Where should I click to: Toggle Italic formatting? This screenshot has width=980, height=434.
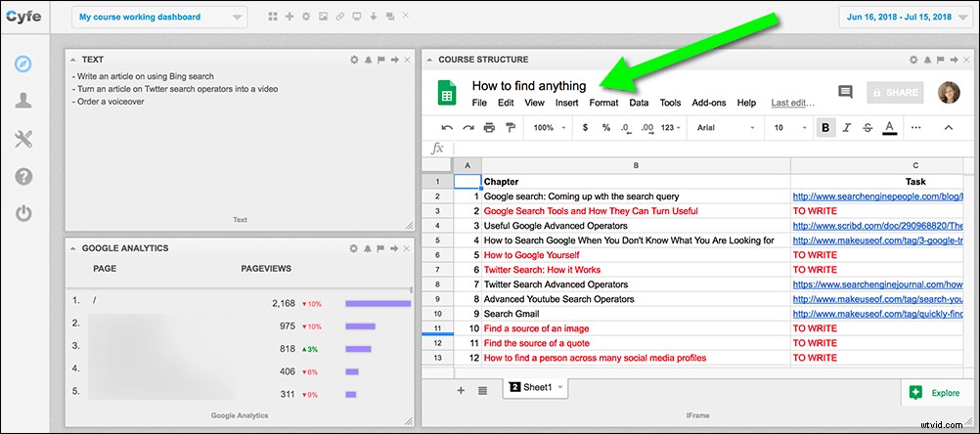[846, 127]
